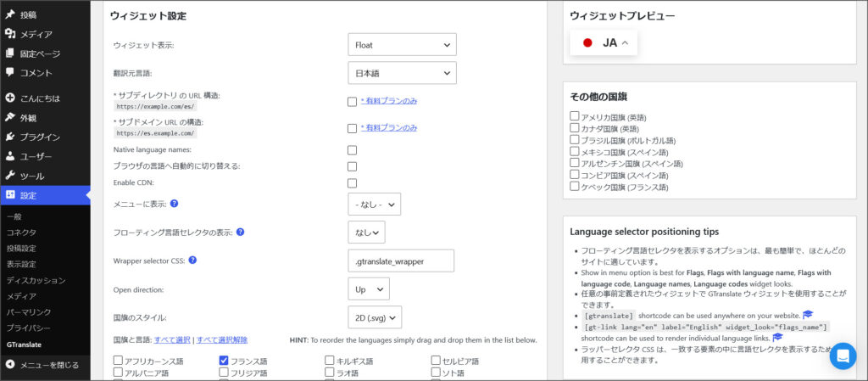Image resolution: width=868 pixels, height=381 pixels.
Task: Check the フリジア語 language checkbox
Action: coord(224,373)
